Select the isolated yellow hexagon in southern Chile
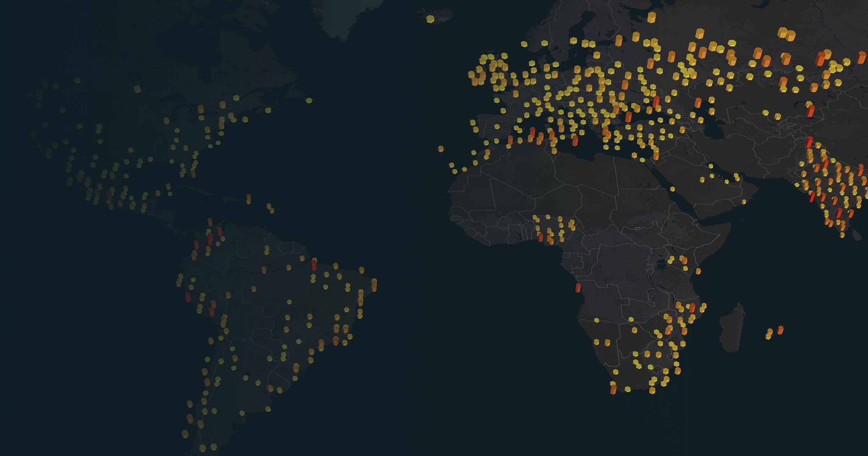The width and height of the screenshot is (868, 456). click(185, 433)
